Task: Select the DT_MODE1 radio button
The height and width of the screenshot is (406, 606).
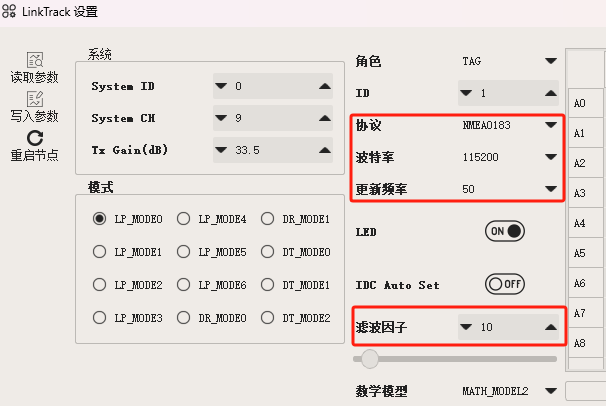Action: (267, 285)
